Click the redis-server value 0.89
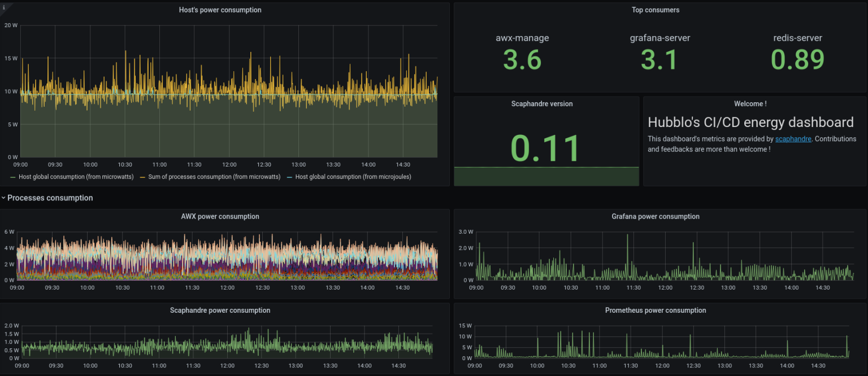 pyautogui.click(x=797, y=59)
